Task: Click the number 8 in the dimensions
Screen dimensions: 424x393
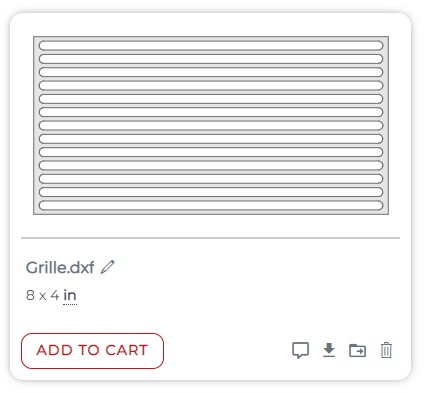Action: point(30,295)
